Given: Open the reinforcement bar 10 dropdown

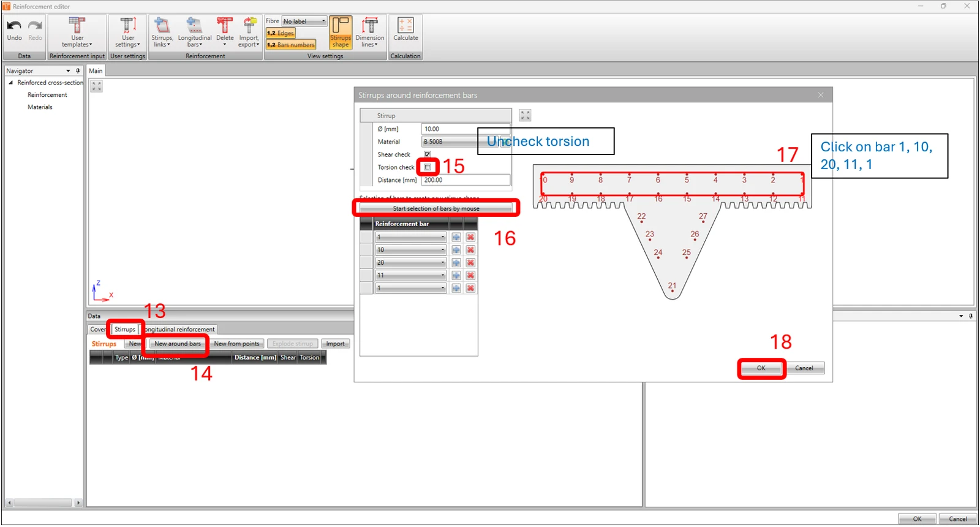Looking at the screenshot, I should coord(411,250).
